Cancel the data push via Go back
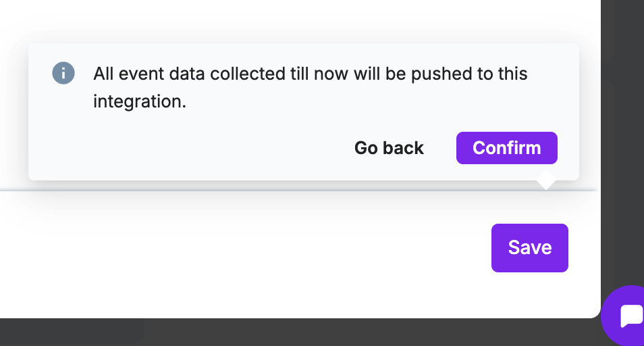 pyautogui.click(x=389, y=148)
